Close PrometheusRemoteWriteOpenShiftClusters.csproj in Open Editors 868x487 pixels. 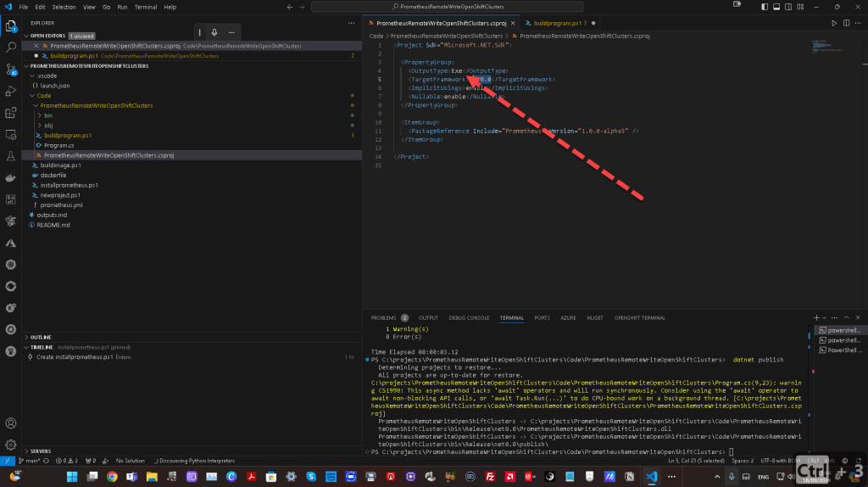coord(36,46)
